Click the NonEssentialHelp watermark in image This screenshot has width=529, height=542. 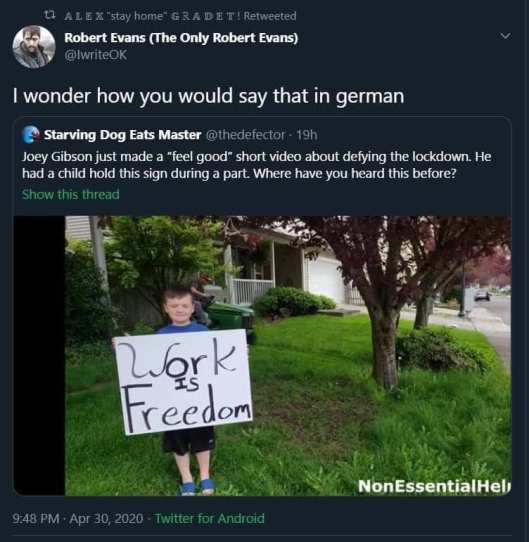point(434,486)
